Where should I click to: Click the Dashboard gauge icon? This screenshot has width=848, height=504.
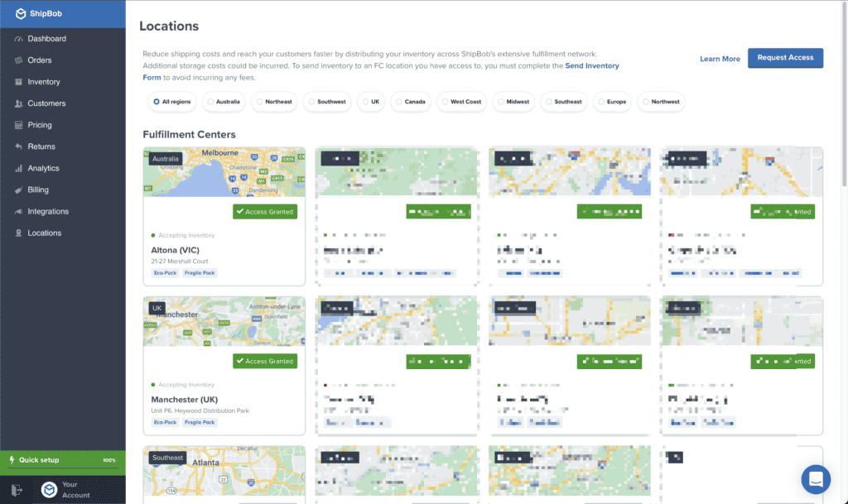18,39
